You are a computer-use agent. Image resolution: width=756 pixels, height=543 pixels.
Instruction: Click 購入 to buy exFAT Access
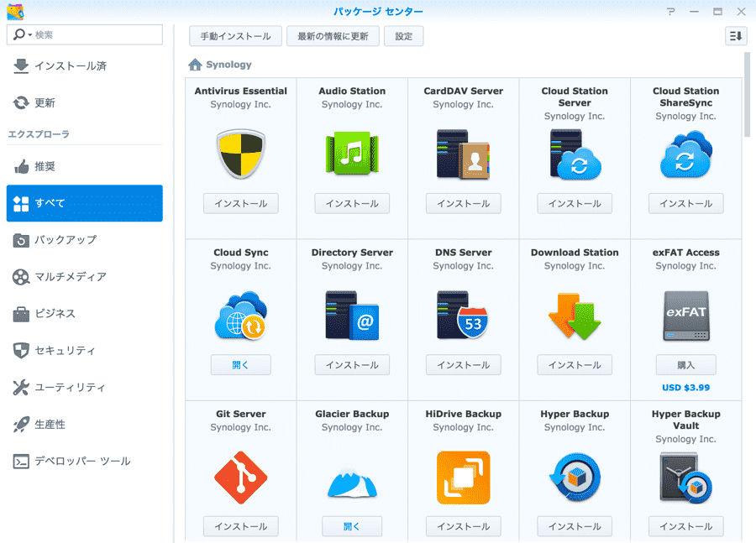point(686,365)
